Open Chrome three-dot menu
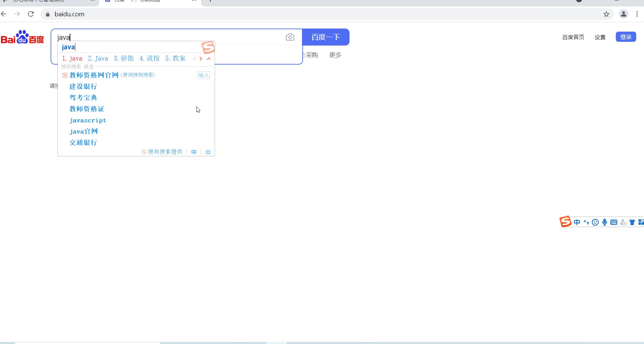Viewport: 644px width, 344px height. click(637, 14)
